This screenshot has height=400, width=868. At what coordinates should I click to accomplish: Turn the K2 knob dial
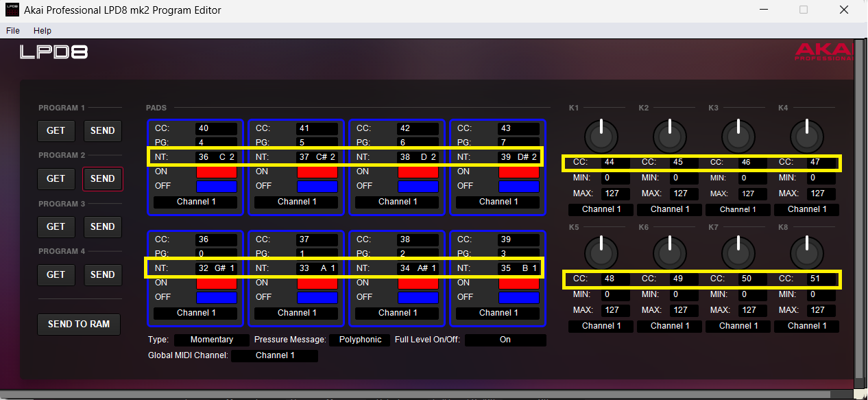pos(669,136)
